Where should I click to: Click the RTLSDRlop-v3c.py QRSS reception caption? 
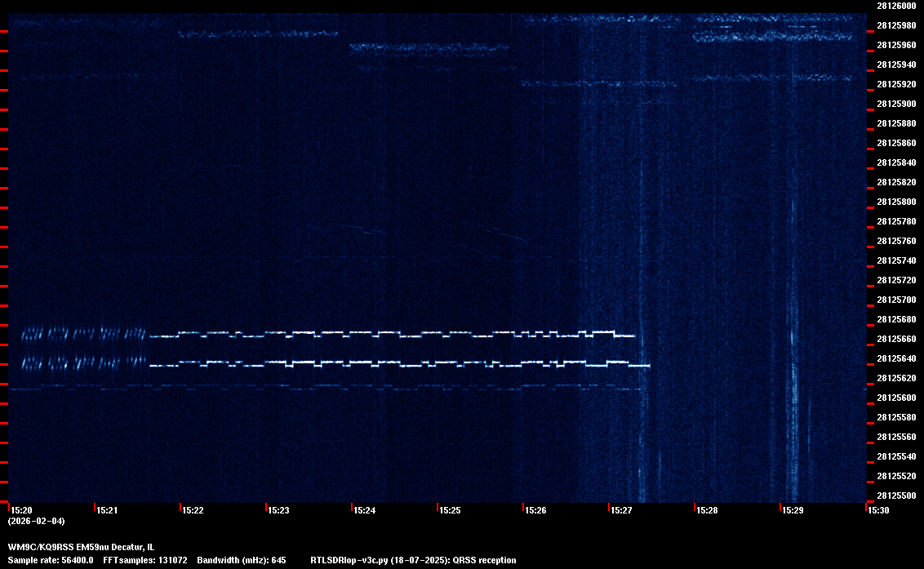pos(413,561)
